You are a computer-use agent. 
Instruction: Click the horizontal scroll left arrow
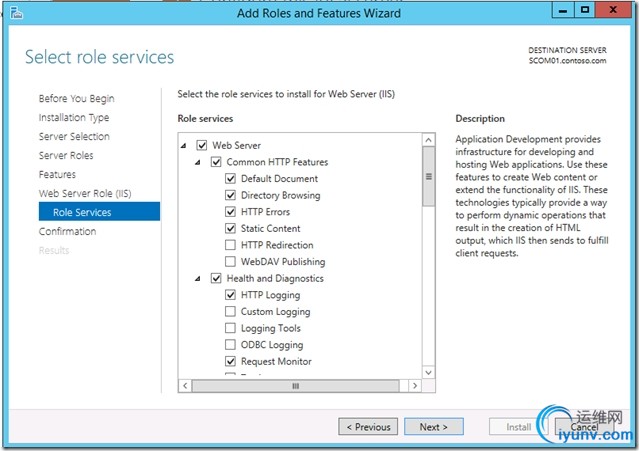pos(185,385)
